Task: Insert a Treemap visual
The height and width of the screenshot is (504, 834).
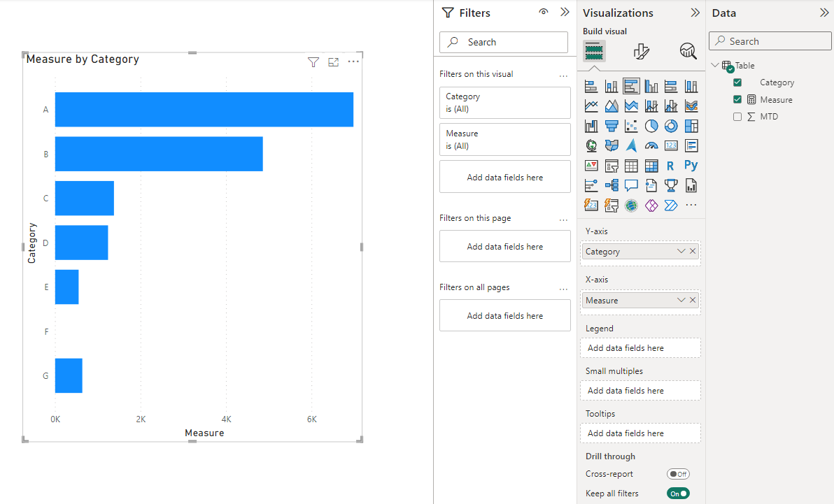Action: click(691, 126)
